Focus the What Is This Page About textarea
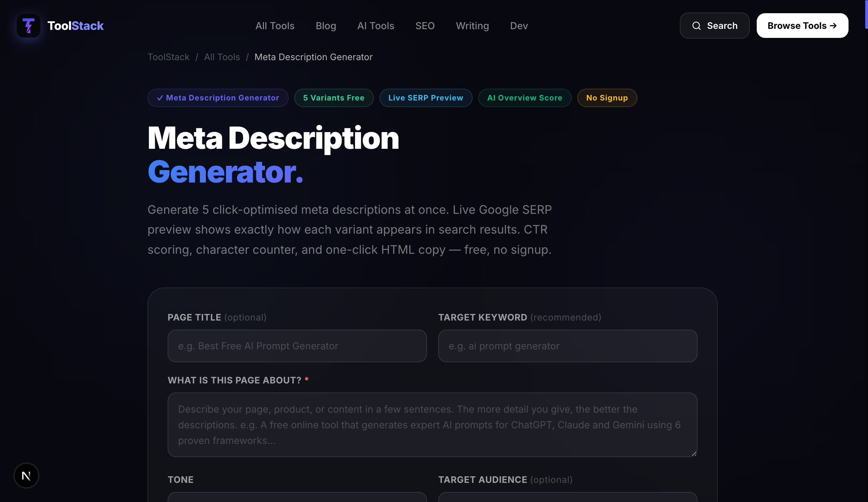This screenshot has height=502, width=868. [432, 425]
